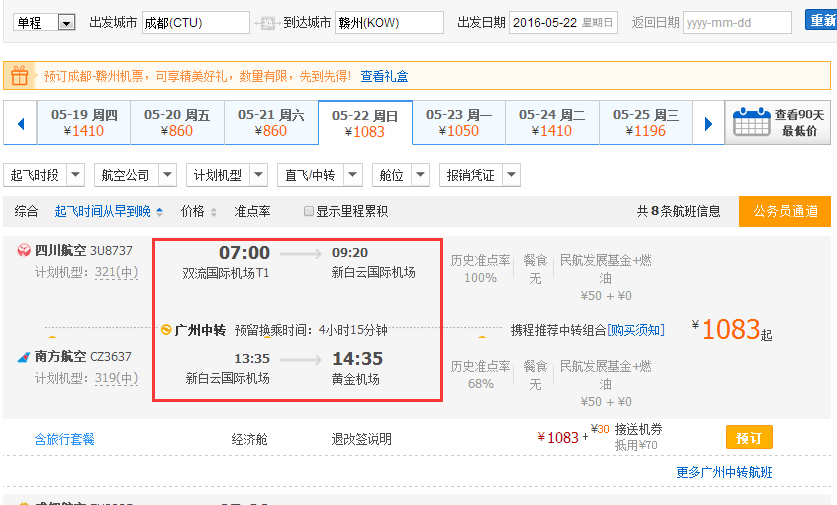Image resolution: width=837 pixels, height=505 pixels.
Task: Expand the 舱位 filter dropdown
Action: tap(419, 175)
